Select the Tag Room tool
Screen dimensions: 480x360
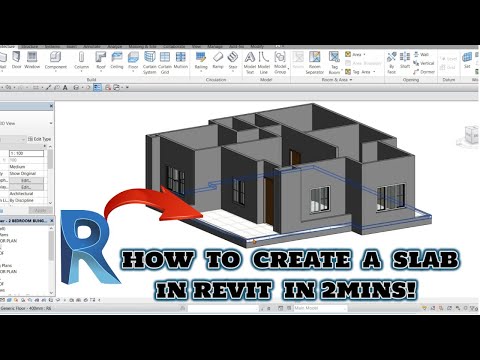click(x=334, y=63)
